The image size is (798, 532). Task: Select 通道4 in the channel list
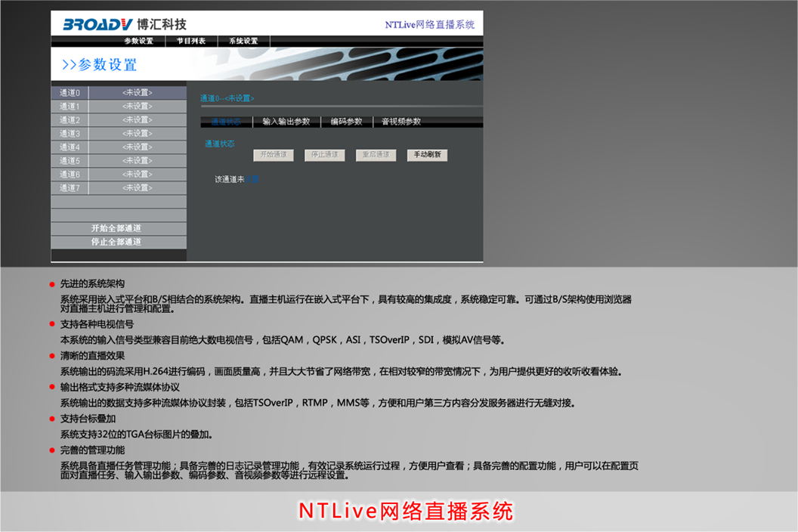pos(119,147)
